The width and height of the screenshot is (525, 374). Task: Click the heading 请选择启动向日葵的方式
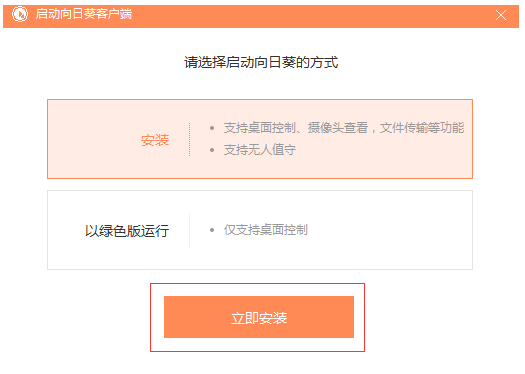[261, 63]
